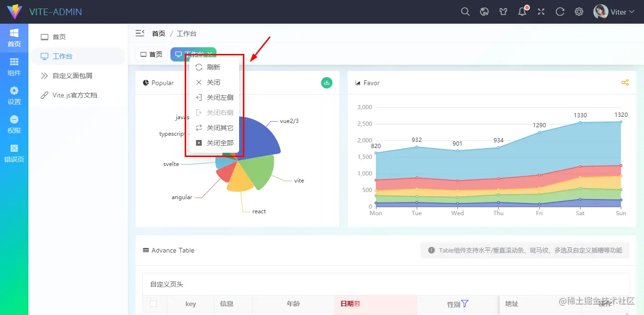Open the search icon in header
This screenshot has width=644, height=315.
(x=465, y=12)
